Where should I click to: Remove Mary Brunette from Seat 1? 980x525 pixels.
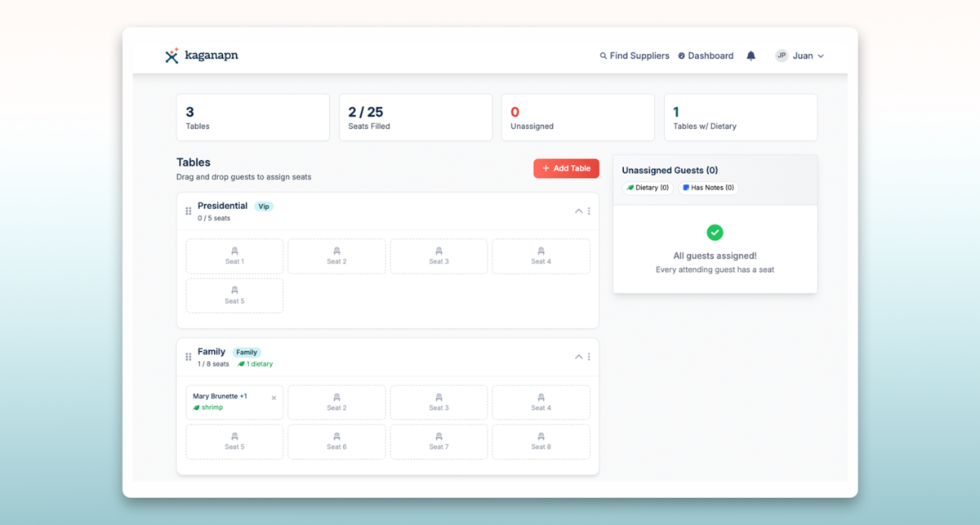(274, 398)
